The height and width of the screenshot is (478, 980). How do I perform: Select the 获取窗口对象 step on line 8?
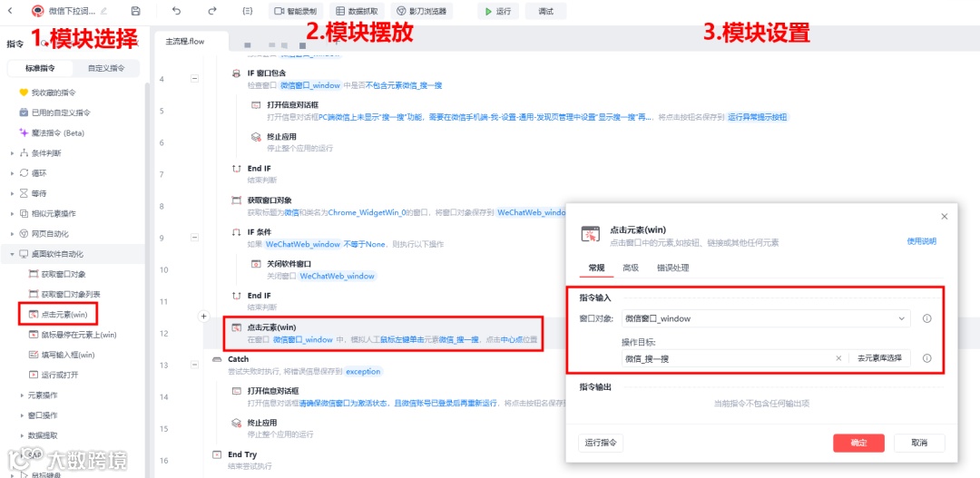(x=270, y=200)
